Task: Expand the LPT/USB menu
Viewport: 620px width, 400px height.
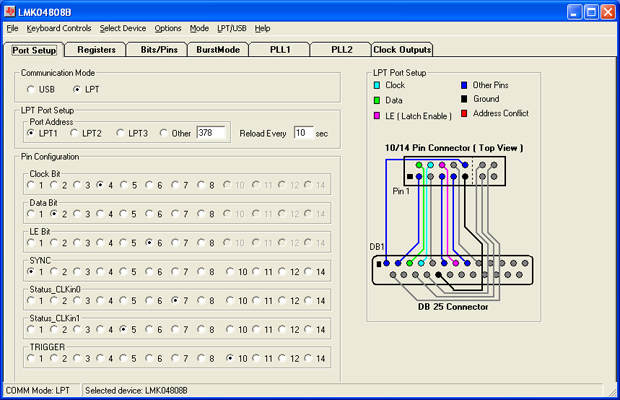Action: click(x=231, y=28)
